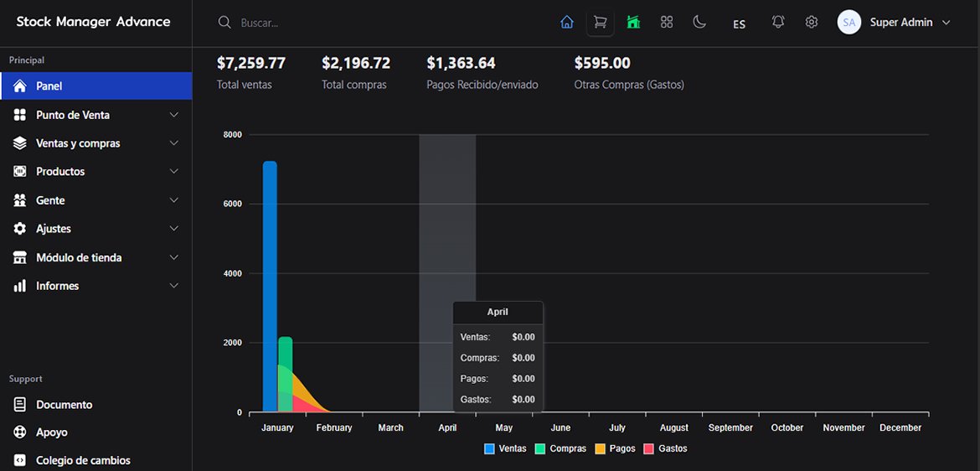Open the Super Admin dropdown arrow

[946, 23]
